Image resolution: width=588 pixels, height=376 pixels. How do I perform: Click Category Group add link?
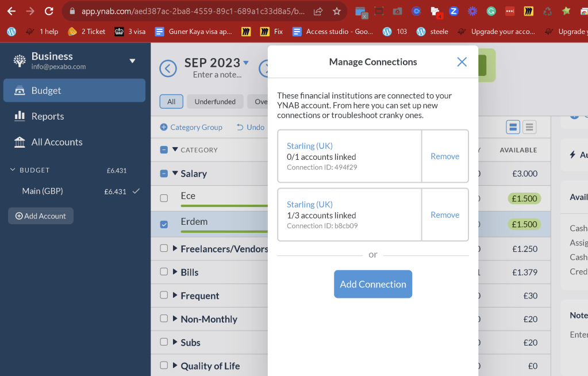coord(191,127)
